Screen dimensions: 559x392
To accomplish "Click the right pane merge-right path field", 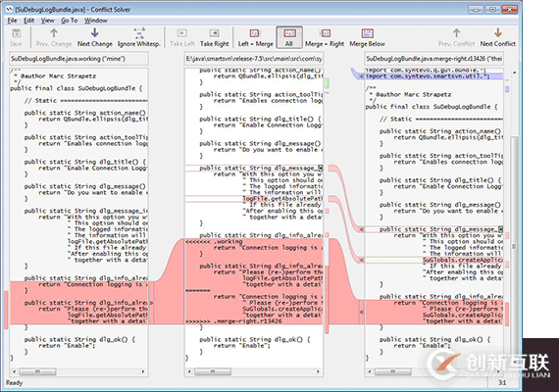I will point(433,59).
